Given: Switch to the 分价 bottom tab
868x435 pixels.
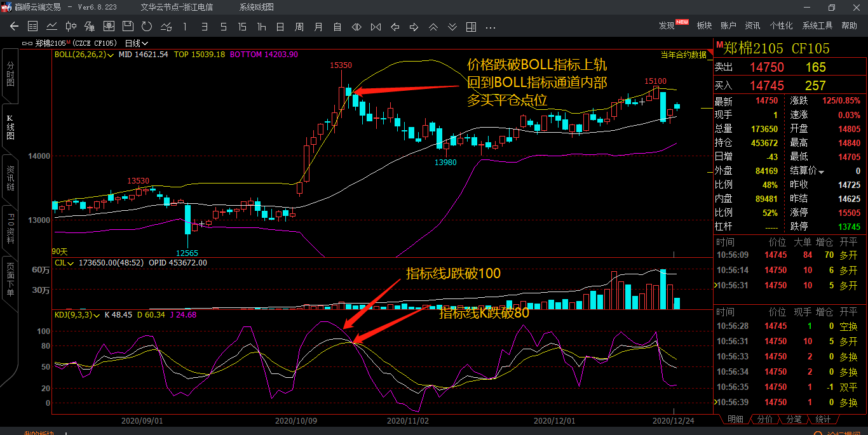Looking at the screenshot, I should 765,419.
